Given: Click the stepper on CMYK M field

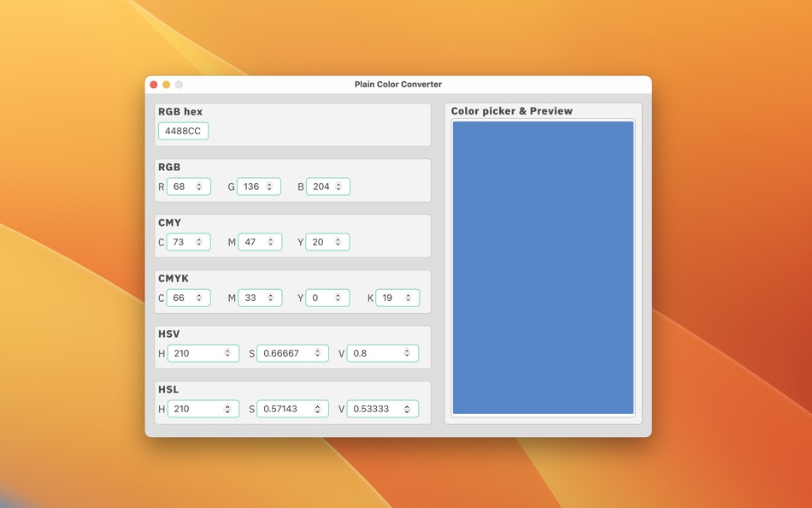Looking at the screenshot, I should coord(270,298).
